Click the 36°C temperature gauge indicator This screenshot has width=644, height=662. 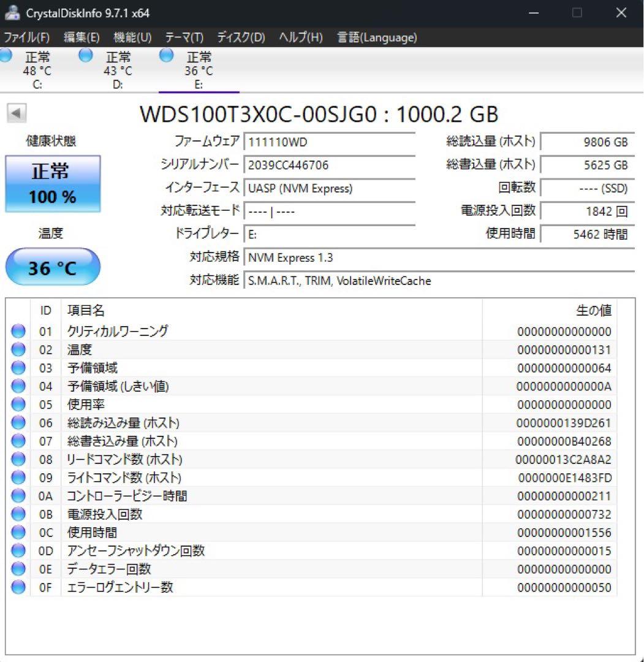click(x=52, y=267)
